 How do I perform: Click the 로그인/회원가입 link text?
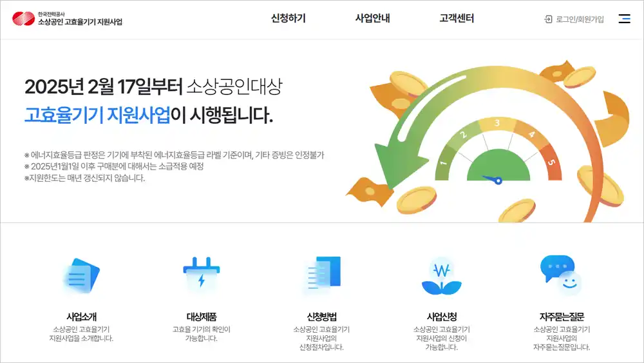pyautogui.click(x=580, y=19)
